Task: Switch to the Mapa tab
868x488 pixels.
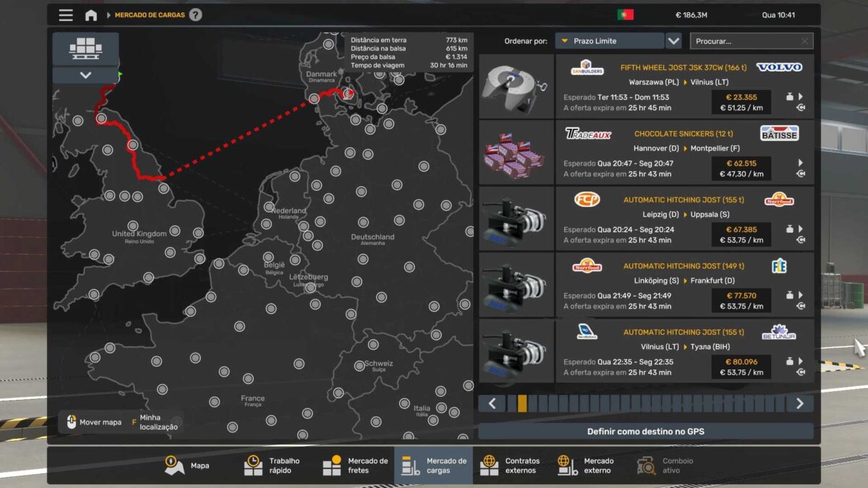Action: pyautogui.click(x=187, y=466)
